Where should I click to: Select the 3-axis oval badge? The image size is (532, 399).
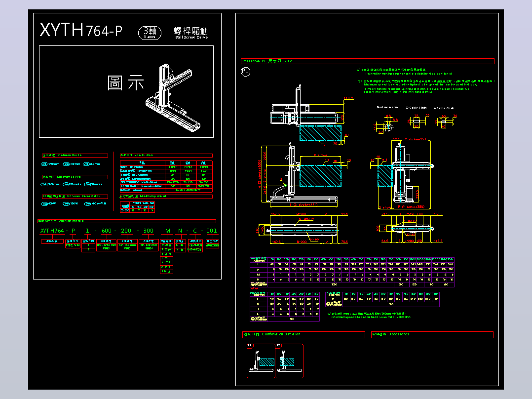[x=150, y=33]
